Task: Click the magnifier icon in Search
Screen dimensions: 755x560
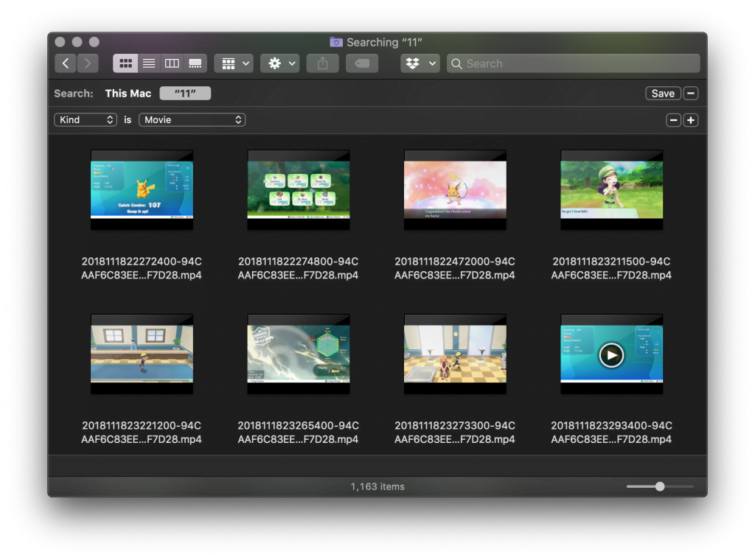Action: 456,63
